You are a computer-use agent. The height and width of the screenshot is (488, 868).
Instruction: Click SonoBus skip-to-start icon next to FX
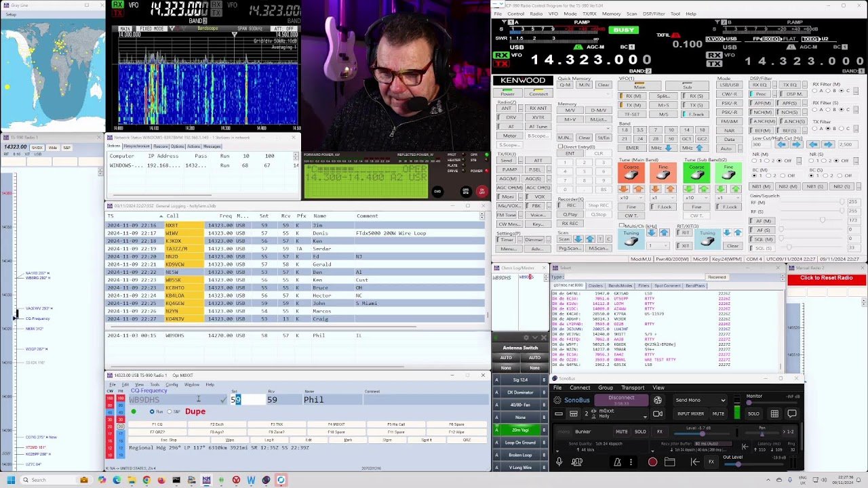[x=695, y=462]
